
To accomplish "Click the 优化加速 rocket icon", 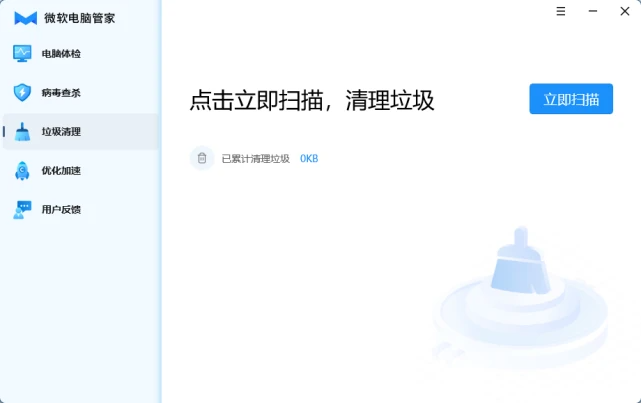I will coord(22,170).
